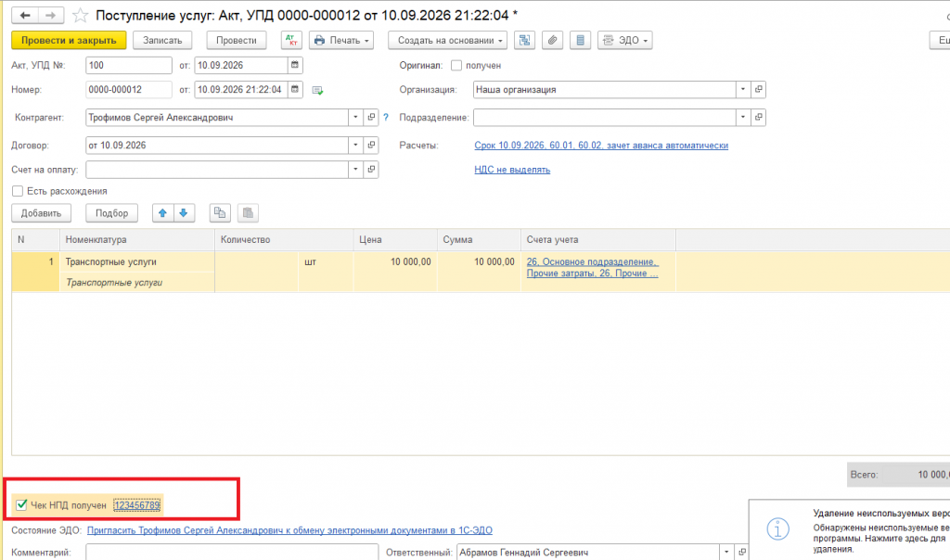950x560 pixels.
Task: Open the Расчеты settings link
Action: coord(601,146)
